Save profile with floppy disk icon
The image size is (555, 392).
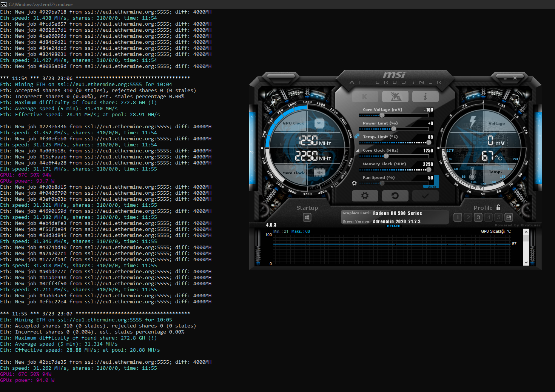point(509,217)
